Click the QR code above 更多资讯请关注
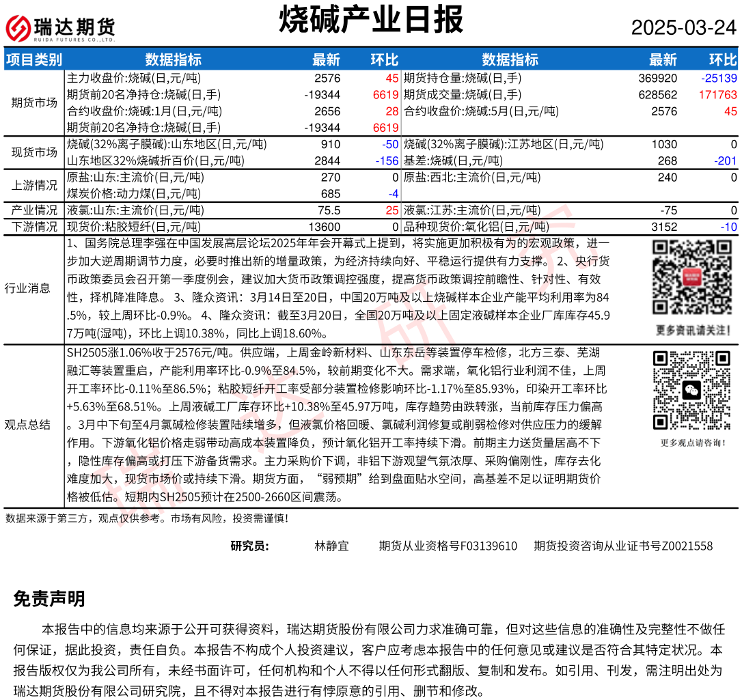The image size is (742, 700). pyautogui.click(x=689, y=278)
